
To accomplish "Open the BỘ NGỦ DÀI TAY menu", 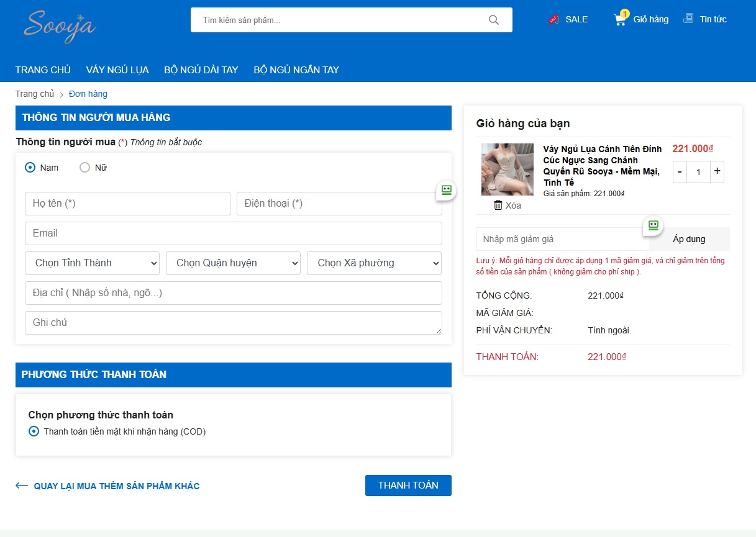I will point(201,70).
